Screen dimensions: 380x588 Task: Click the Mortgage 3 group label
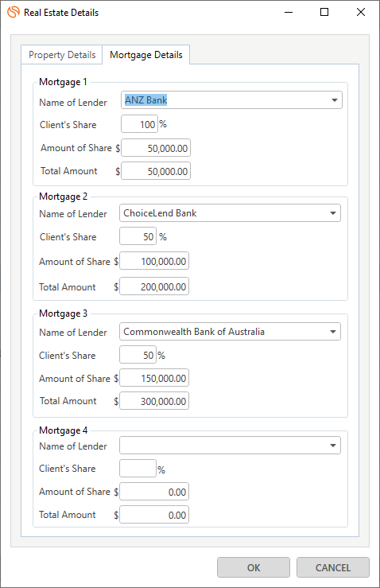[63, 313]
